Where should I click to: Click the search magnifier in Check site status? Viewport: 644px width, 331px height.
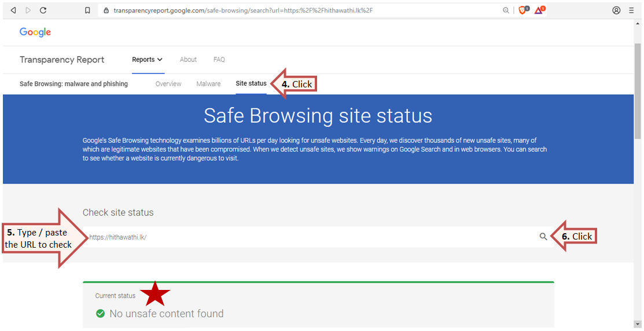coord(543,237)
